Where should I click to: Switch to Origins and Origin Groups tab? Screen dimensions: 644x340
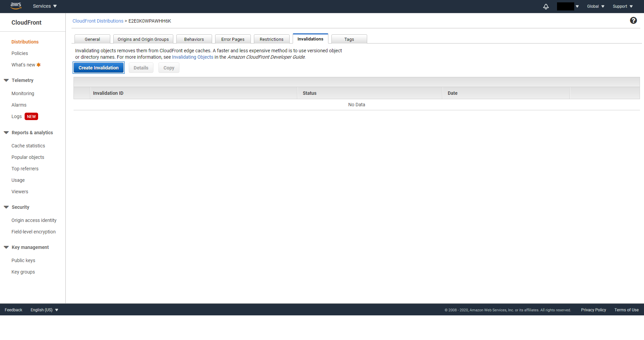tap(143, 39)
